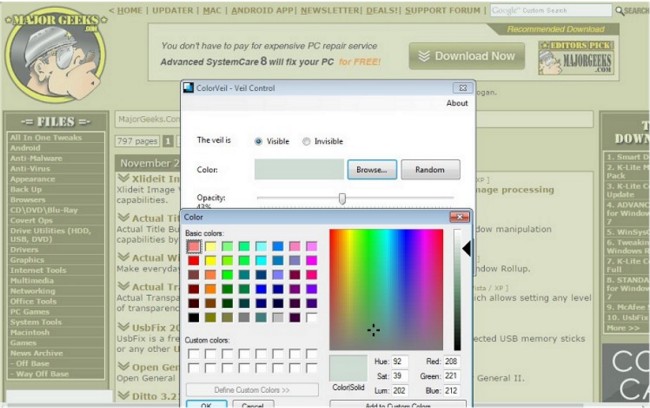Open Internet Tools files category

38,270
